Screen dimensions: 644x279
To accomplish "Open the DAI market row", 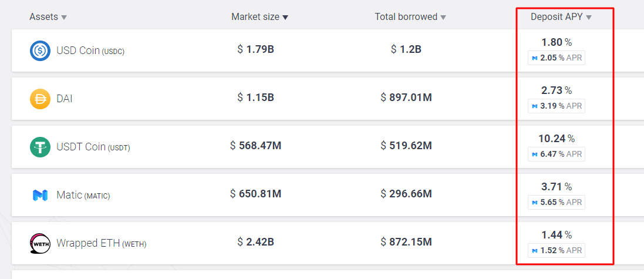I will click(328, 99).
